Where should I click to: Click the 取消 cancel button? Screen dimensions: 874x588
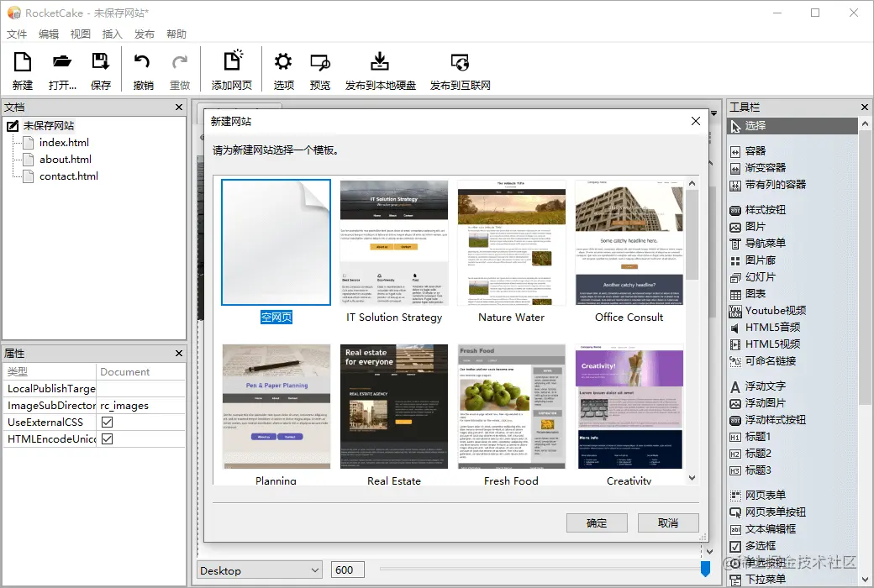pos(668,522)
